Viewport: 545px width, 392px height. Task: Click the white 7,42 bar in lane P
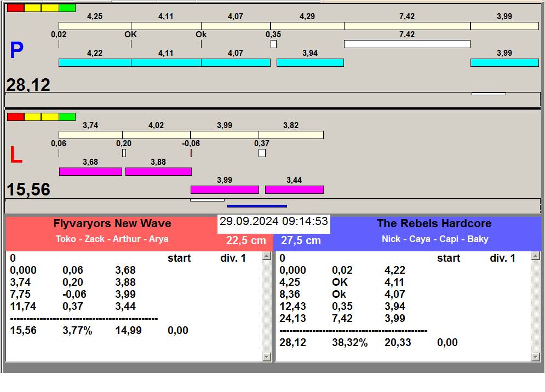pos(407,44)
